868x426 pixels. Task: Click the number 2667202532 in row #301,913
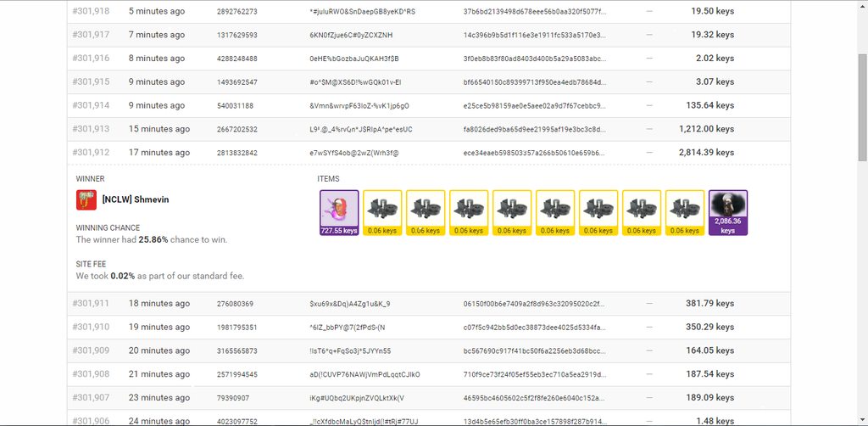237,129
